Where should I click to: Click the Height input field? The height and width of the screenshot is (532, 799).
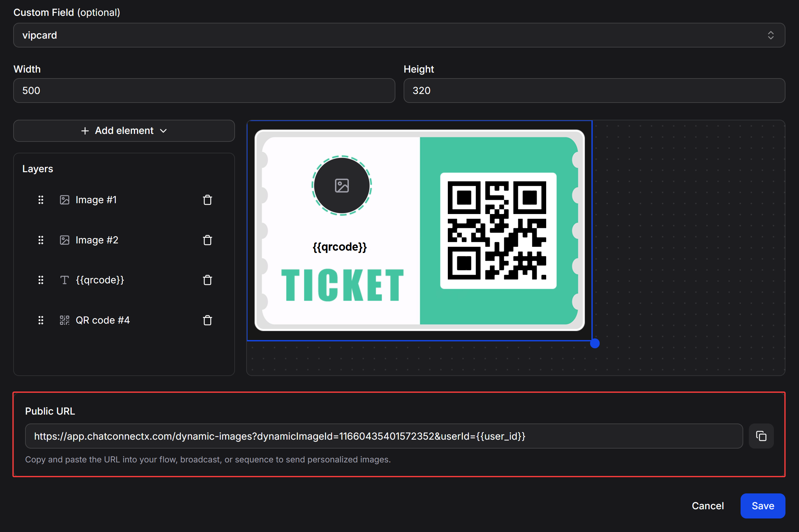click(x=594, y=91)
